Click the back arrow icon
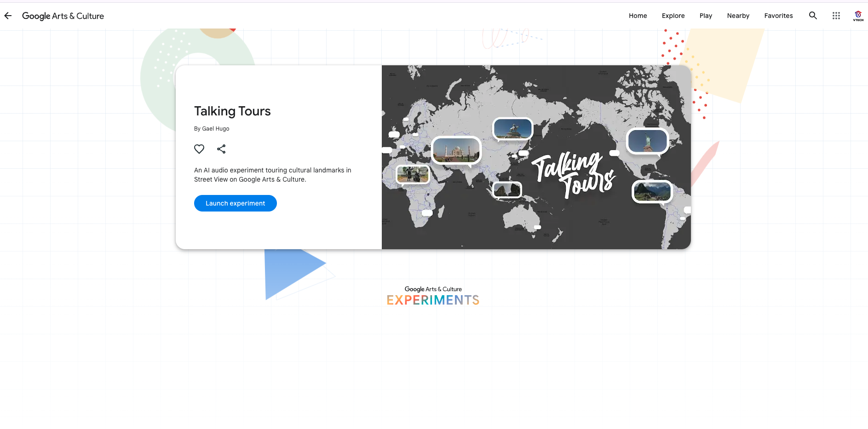The image size is (868, 429). (x=8, y=16)
